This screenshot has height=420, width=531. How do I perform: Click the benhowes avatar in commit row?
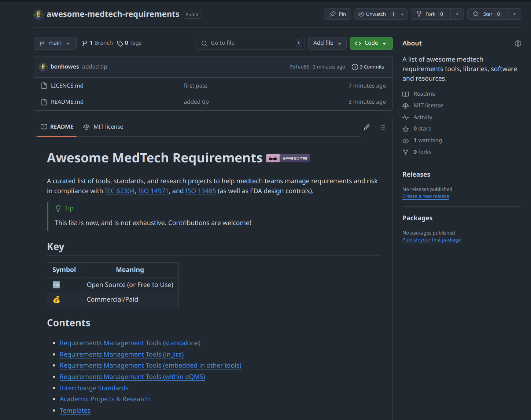43,67
